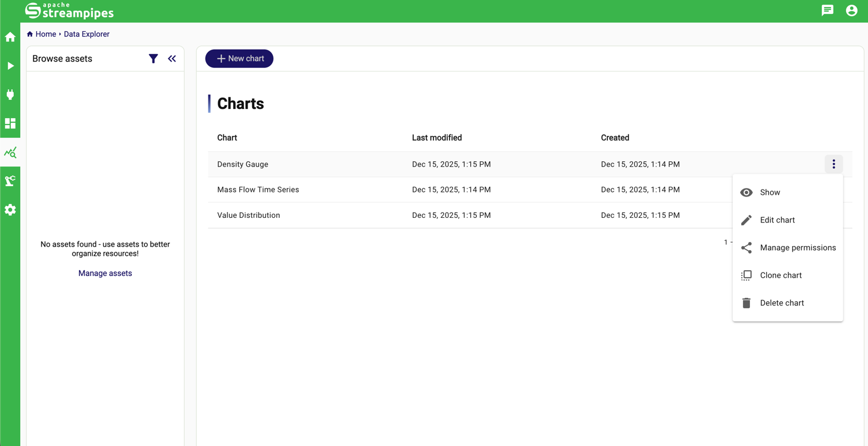Open Pipelines play icon in sidebar
The image size is (868, 446).
point(10,66)
